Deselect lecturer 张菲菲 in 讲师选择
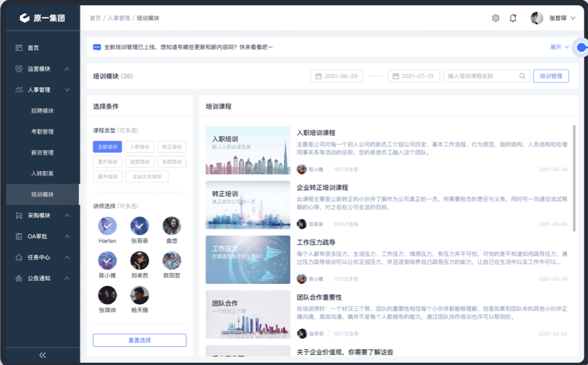 (139, 226)
